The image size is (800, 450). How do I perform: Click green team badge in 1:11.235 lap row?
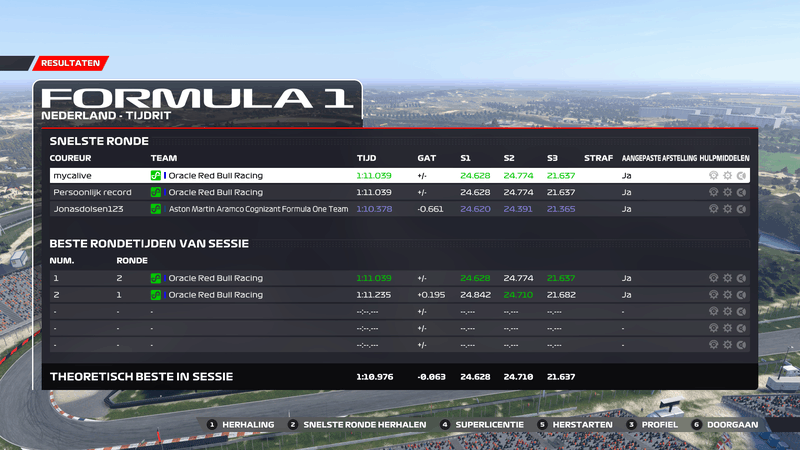[x=156, y=295]
